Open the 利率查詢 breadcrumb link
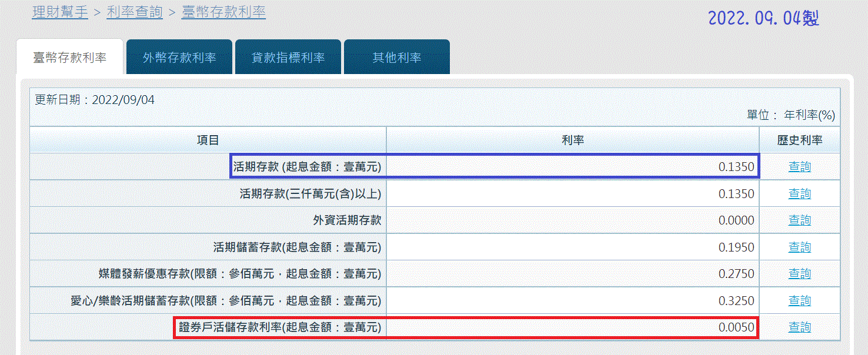 [135, 12]
